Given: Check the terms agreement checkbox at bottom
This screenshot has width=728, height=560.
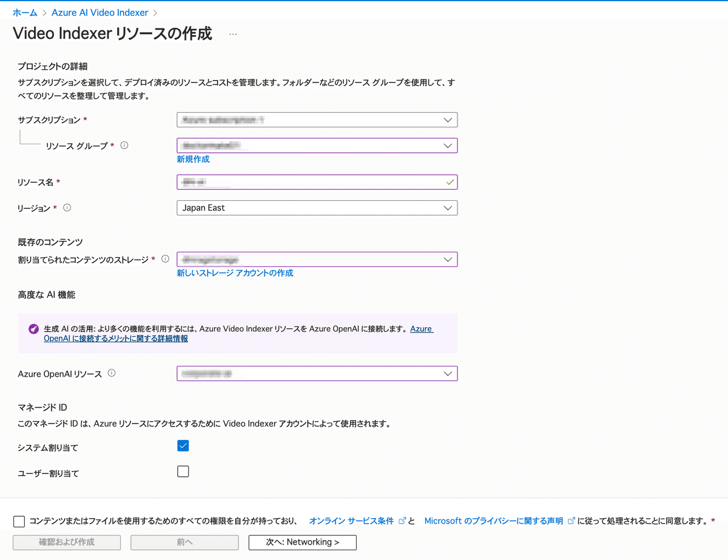Looking at the screenshot, I should click(x=19, y=521).
